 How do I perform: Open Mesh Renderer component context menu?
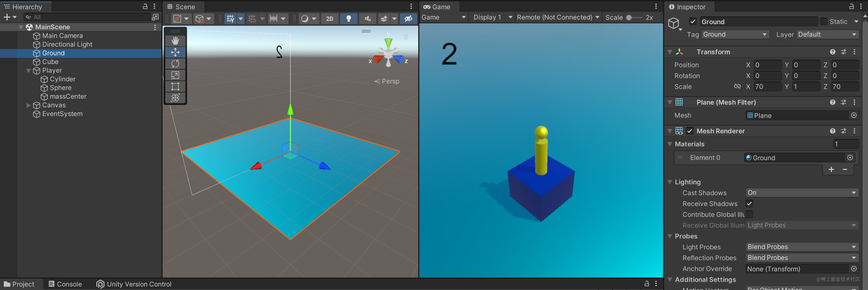[854, 131]
